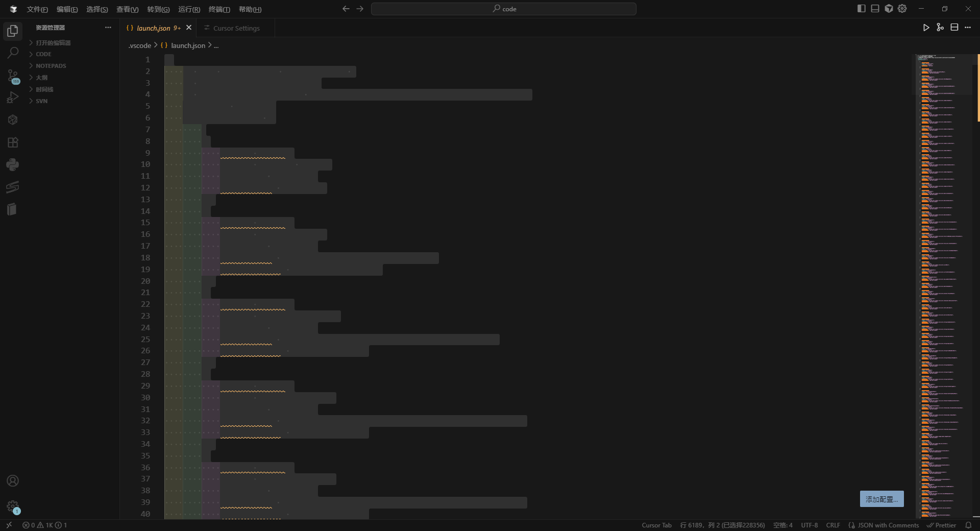Click the Cursor app logo in the title bar
This screenshot has width=980, height=531.
pos(13,9)
